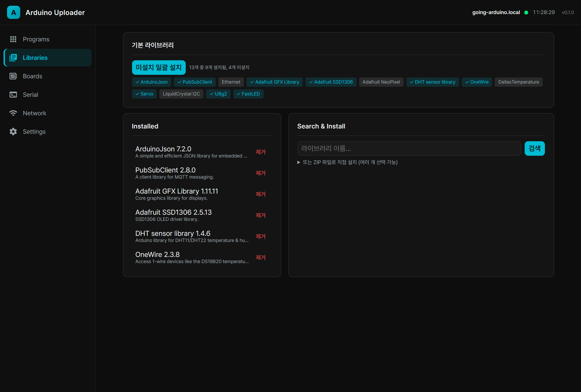Click the PubSubClient 2.8.0 list entry
Screen dimensions: 581x392
tap(202, 173)
